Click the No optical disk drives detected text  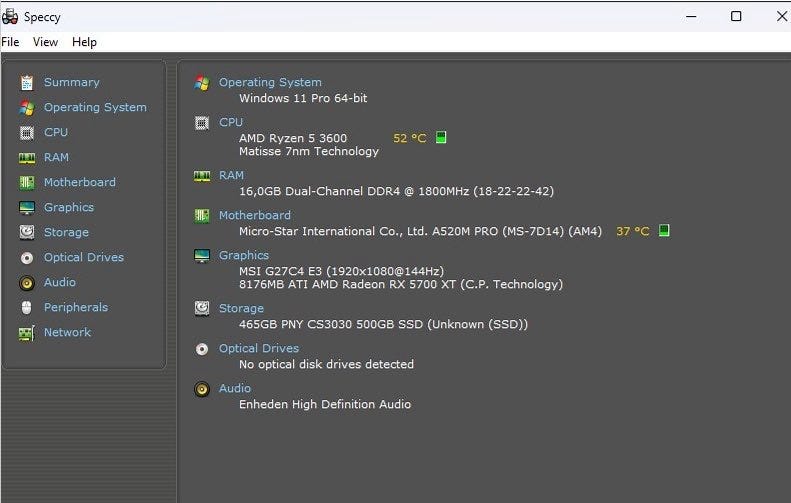point(326,364)
